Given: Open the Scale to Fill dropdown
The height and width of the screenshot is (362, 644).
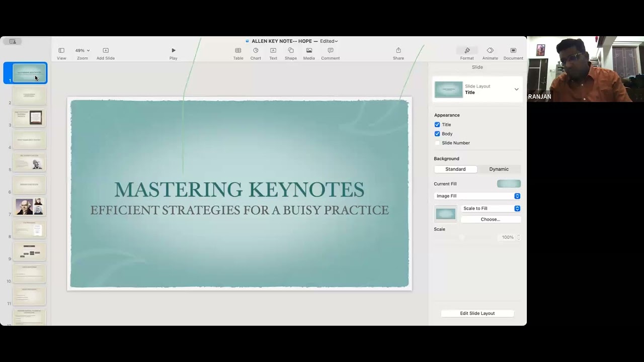Looking at the screenshot, I should [x=491, y=209].
